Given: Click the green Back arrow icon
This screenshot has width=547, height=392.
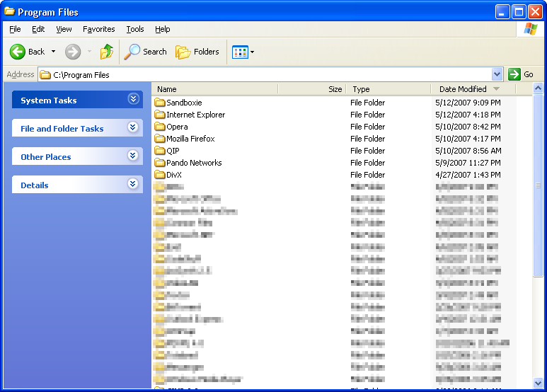Looking at the screenshot, I should click(x=17, y=52).
